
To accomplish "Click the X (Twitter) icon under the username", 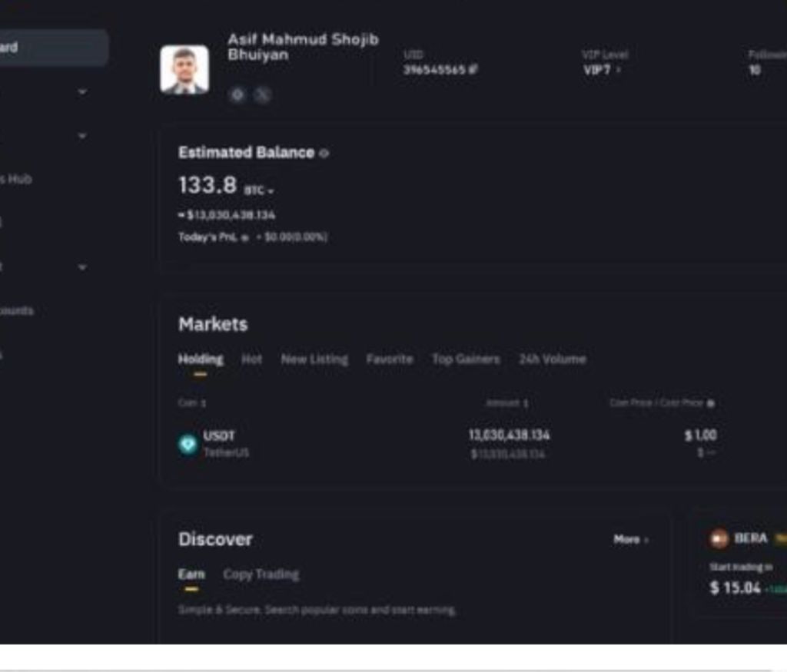I will point(263,95).
